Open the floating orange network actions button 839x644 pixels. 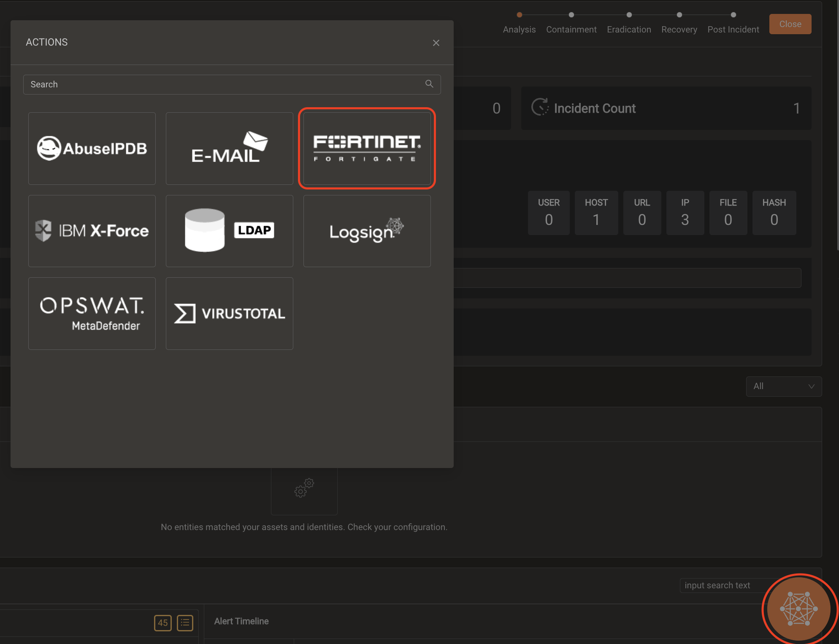click(798, 609)
